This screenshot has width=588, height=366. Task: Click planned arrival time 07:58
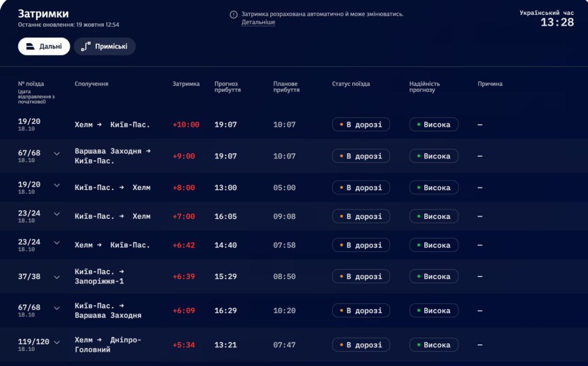[x=285, y=245]
